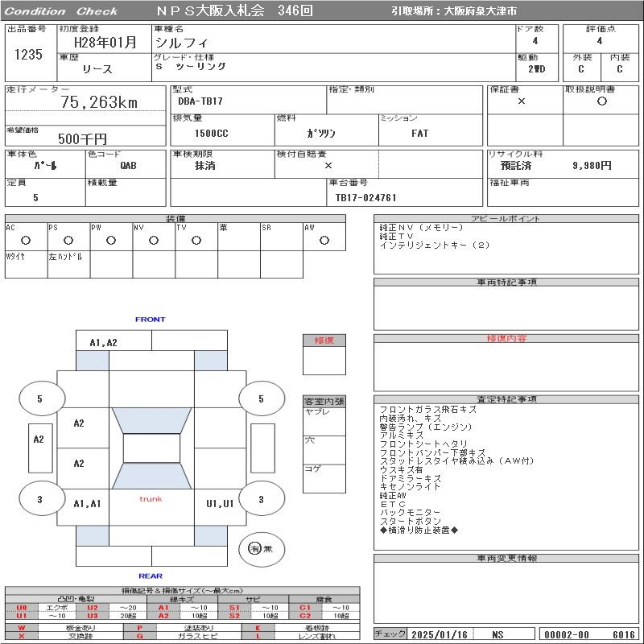Select the spare tire 有/無 indicator circle
The image size is (644, 644).
tap(255, 548)
